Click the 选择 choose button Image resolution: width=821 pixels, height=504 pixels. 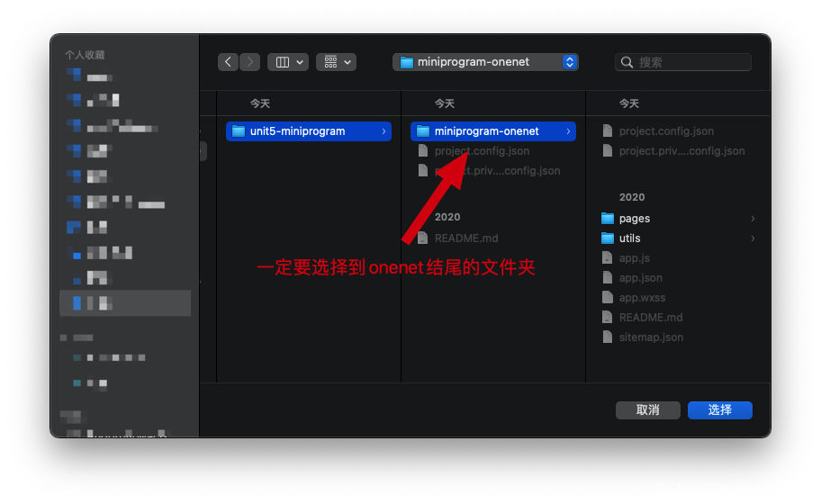click(719, 410)
